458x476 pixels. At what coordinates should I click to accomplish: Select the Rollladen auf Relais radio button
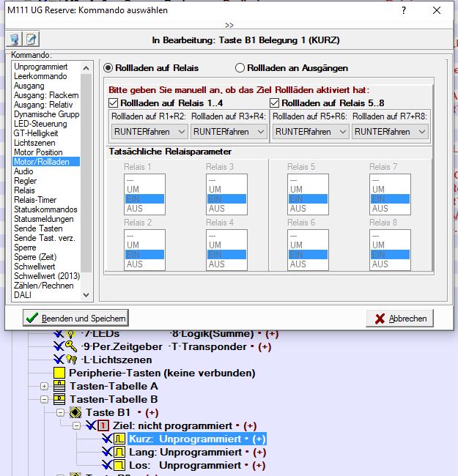(x=109, y=68)
